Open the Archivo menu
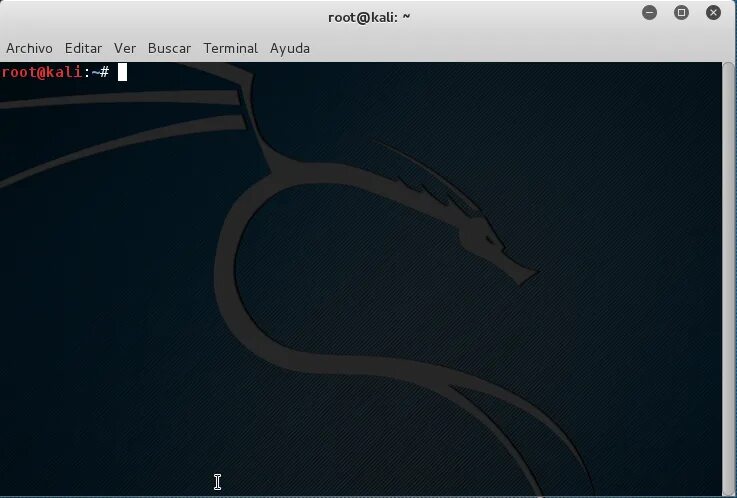Screen dimensions: 737x498 pos(29,48)
